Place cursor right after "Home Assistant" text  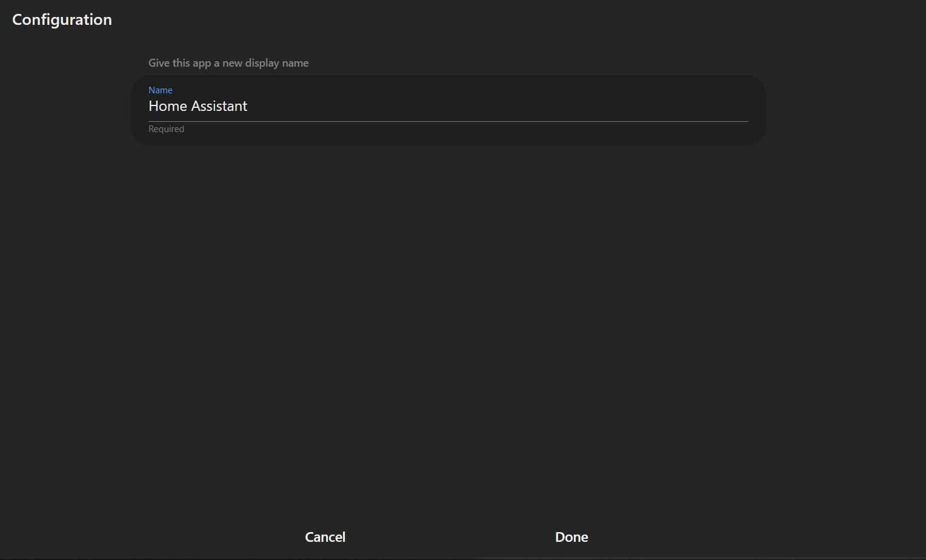248,106
